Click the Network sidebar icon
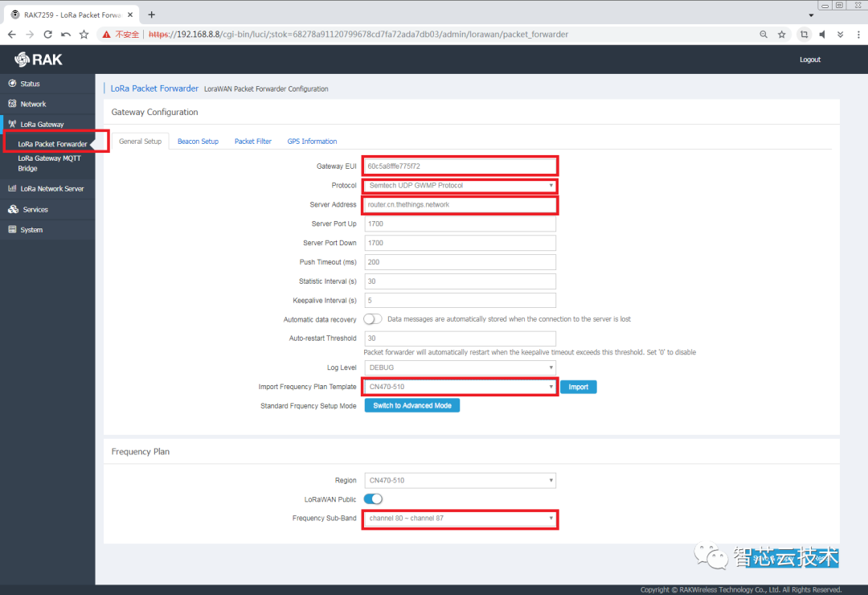 [12, 104]
